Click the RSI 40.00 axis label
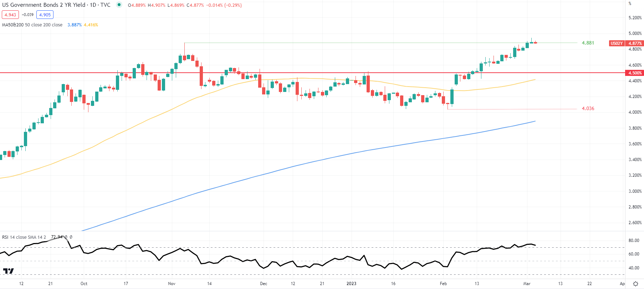The width and height of the screenshot is (644, 289). pyautogui.click(x=634, y=268)
